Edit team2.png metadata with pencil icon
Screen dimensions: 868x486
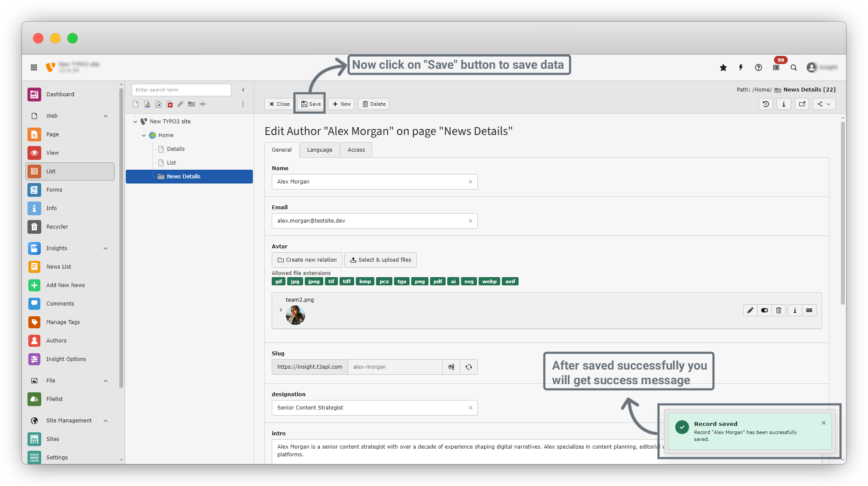750,310
